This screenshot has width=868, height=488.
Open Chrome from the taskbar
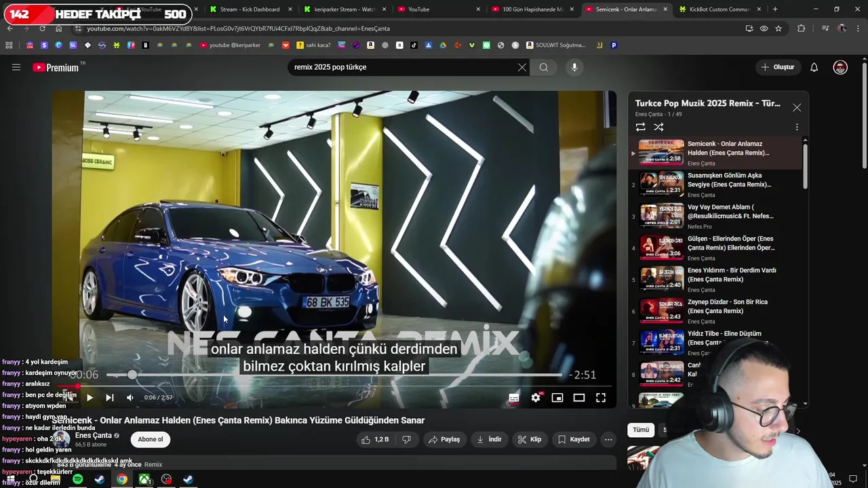[x=122, y=479]
